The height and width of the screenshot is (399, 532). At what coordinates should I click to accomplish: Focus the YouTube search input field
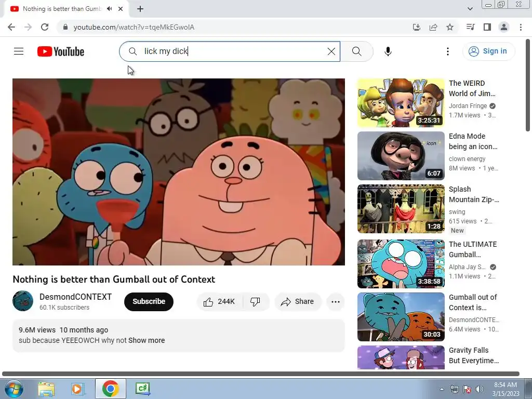231,51
